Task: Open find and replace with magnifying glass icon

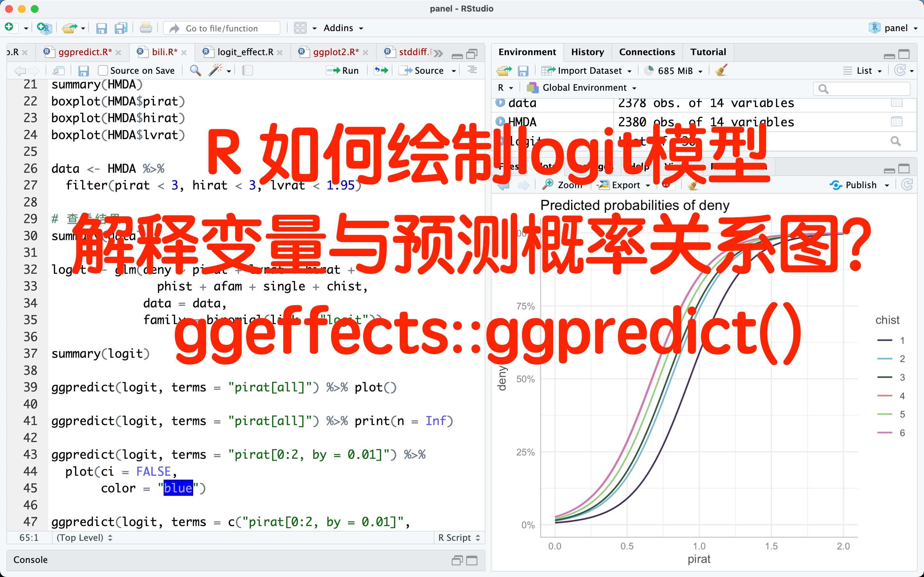Action: pyautogui.click(x=195, y=70)
